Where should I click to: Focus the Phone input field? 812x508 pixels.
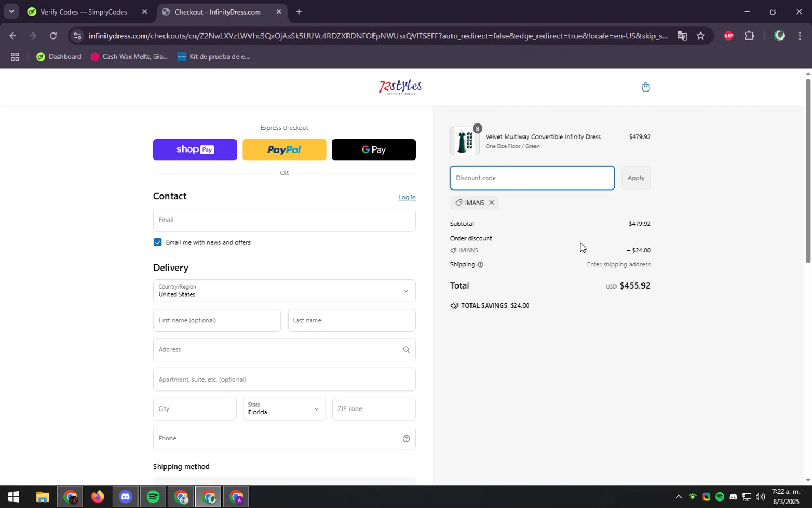point(284,438)
